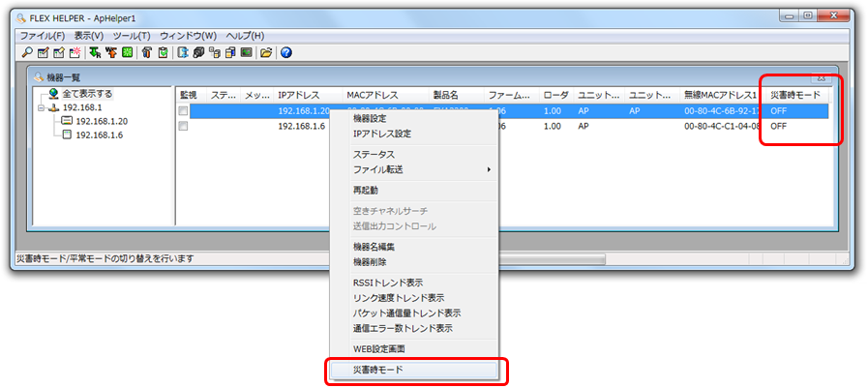Sort by the ファーム... column header
Image resolution: width=868 pixels, height=388 pixels.
pyautogui.click(x=511, y=95)
